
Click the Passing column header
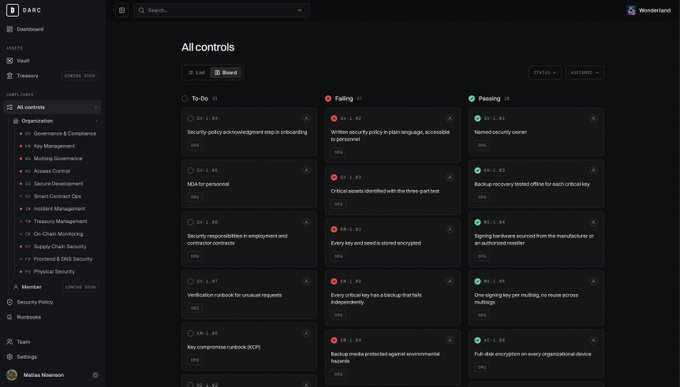(x=489, y=98)
